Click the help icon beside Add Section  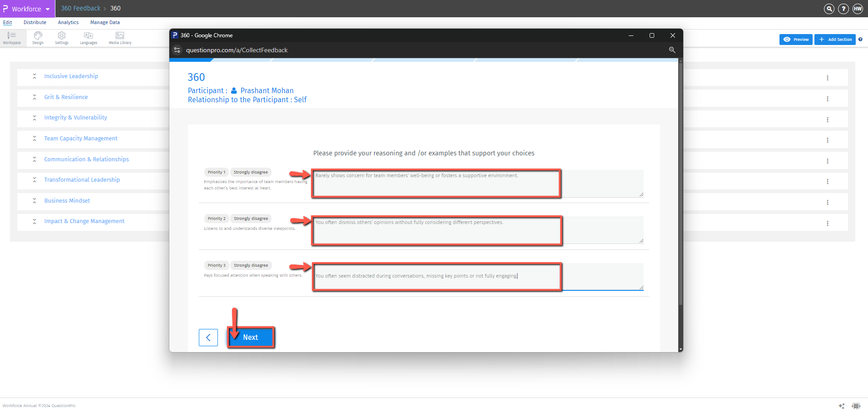pyautogui.click(x=860, y=40)
